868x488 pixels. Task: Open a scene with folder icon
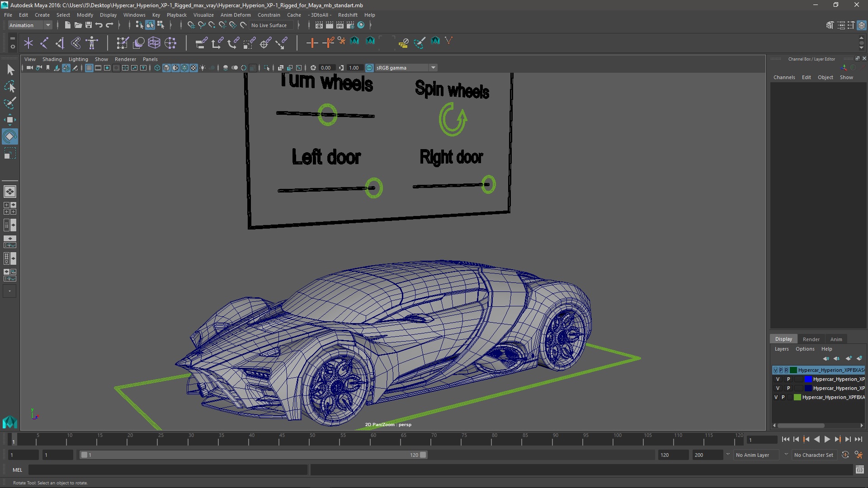pyautogui.click(x=78, y=25)
